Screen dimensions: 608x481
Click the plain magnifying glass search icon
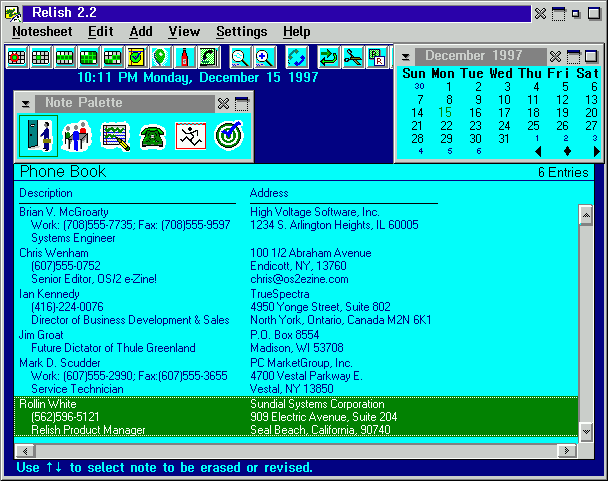[240, 57]
